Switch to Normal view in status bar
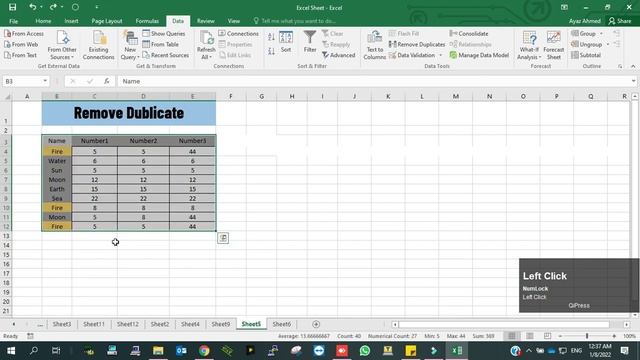The image size is (640, 360). click(x=512, y=336)
